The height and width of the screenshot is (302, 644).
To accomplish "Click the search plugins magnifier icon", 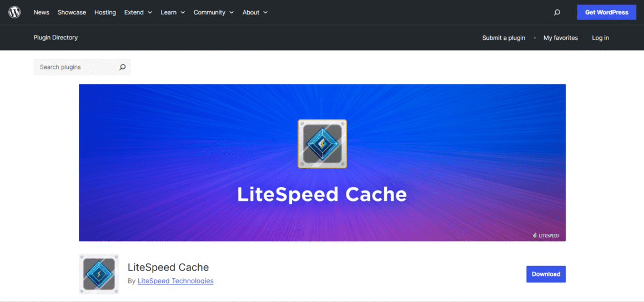I will [122, 67].
